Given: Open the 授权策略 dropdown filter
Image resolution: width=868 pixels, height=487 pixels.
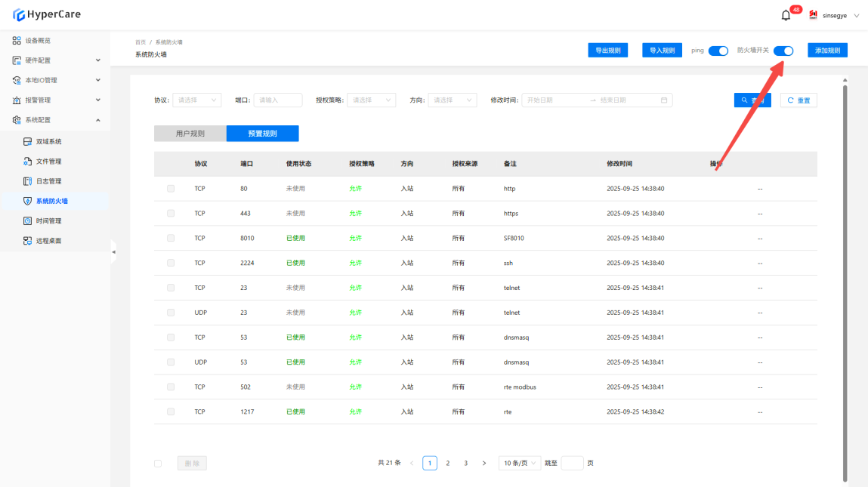Looking at the screenshot, I should [x=371, y=100].
